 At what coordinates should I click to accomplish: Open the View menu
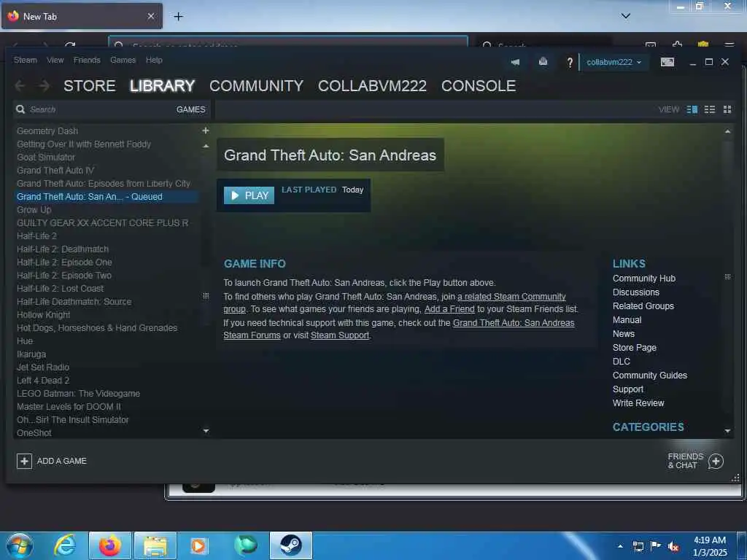55,60
